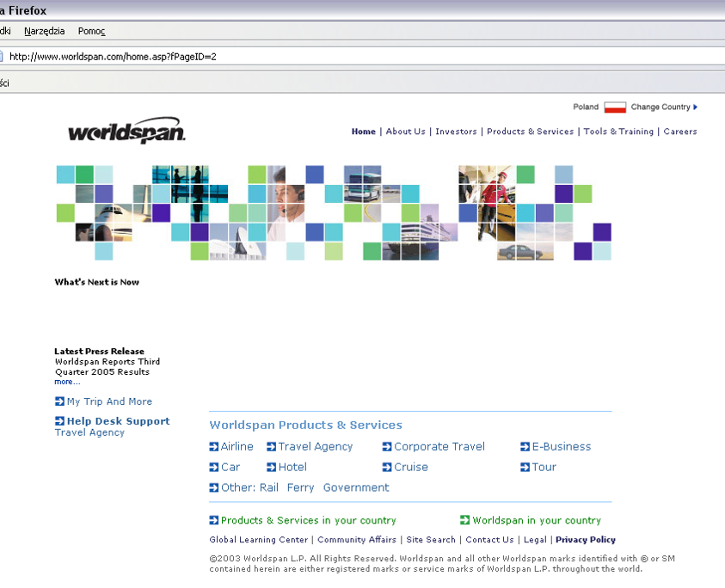Click green arrow icon beside Worldspan in your country
The height and width of the screenshot is (588, 725).
click(464, 520)
